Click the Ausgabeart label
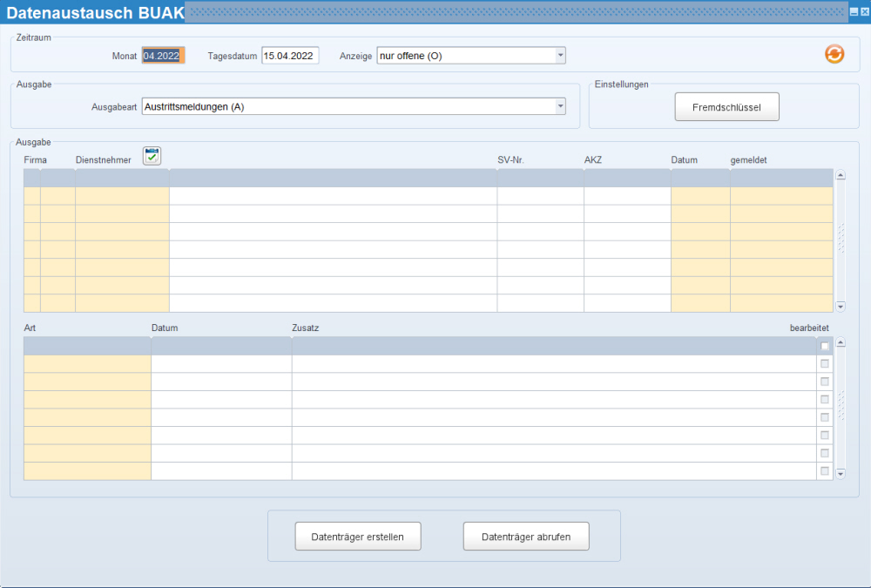Screen dimensions: 871x588 click(114, 107)
